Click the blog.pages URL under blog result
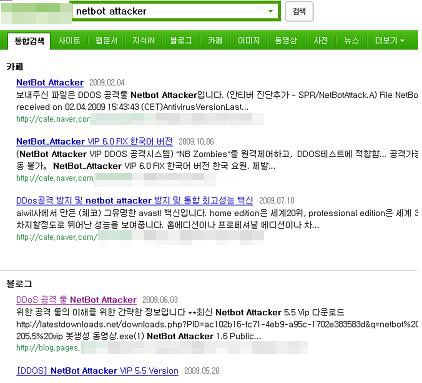Screen dimensions: 422x383 pos(49,348)
